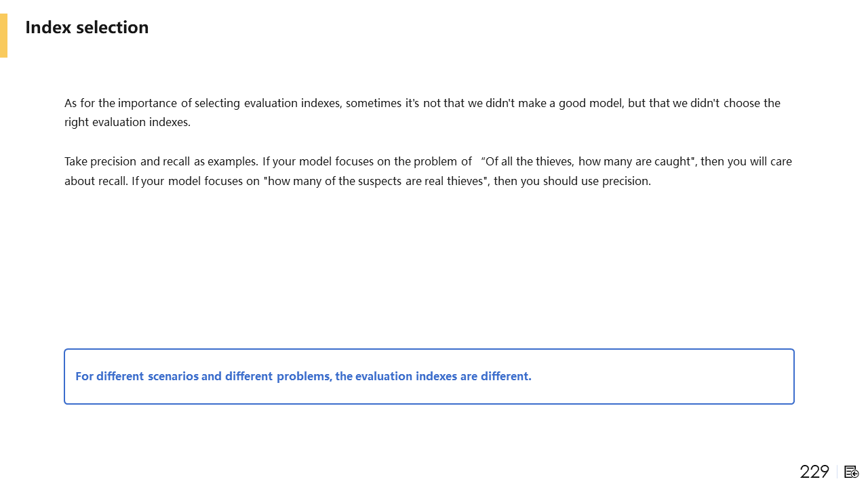Click the word "selecting" in the first paragraph
The image size is (868, 488).
pos(217,103)
